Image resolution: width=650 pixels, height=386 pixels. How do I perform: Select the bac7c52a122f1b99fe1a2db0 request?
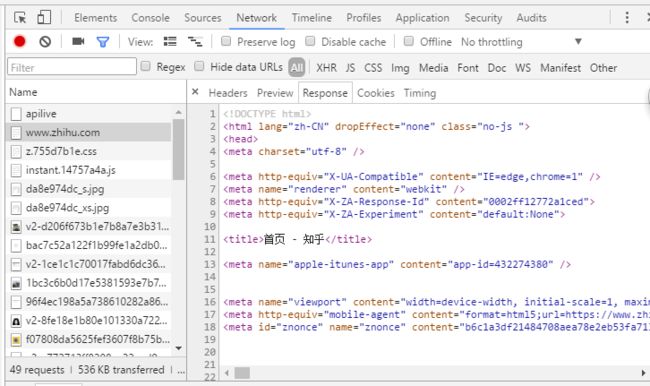coord(89,245)
